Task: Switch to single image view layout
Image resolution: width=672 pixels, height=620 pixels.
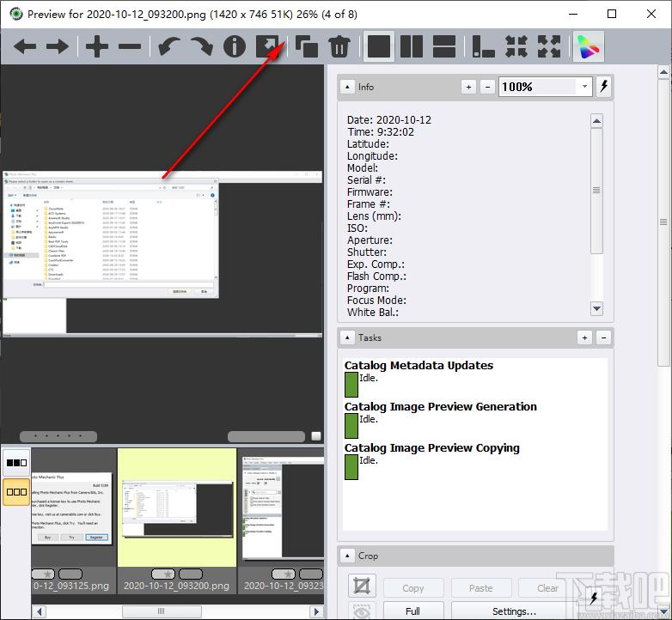Action: (x=379, y=46)
